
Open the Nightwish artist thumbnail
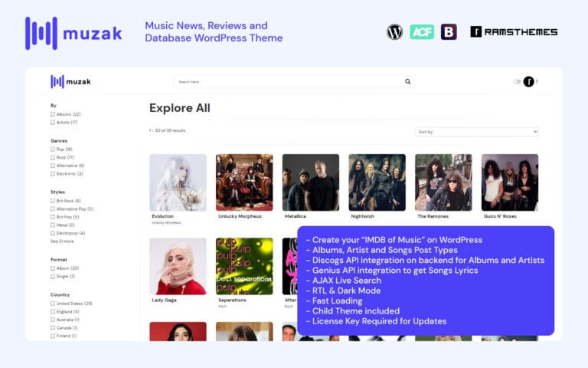(377, 182)
